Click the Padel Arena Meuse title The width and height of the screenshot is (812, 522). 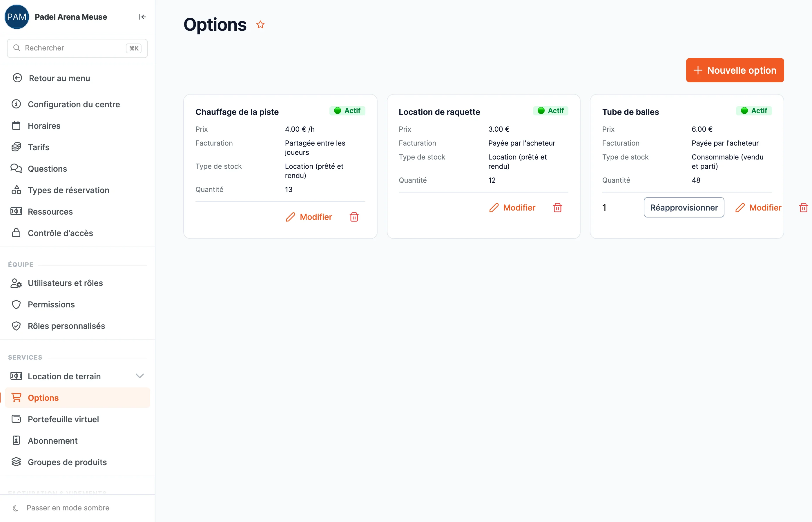[70, 17]
